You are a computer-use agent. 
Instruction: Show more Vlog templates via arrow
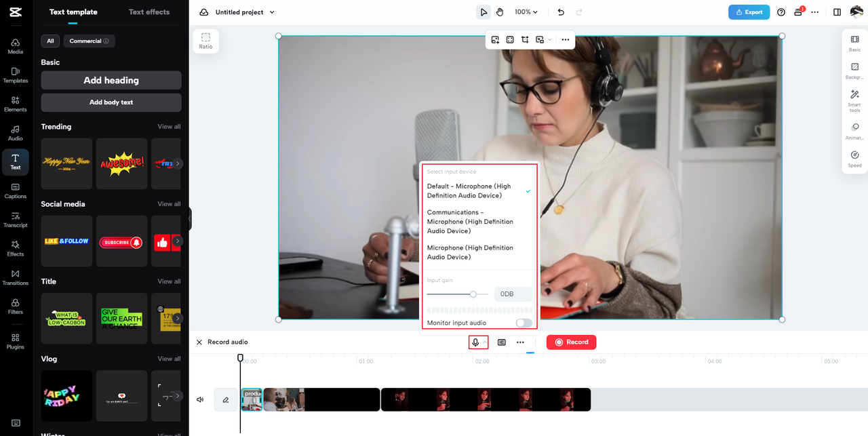tap(178, 395)
